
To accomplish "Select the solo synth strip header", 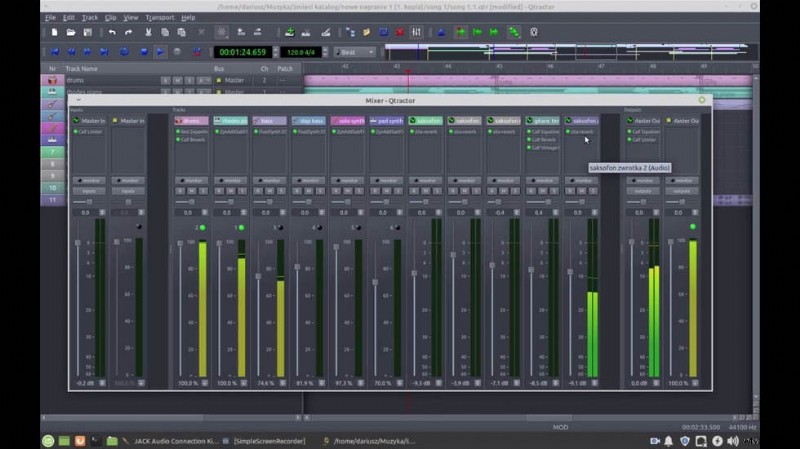I will (347, 121).
